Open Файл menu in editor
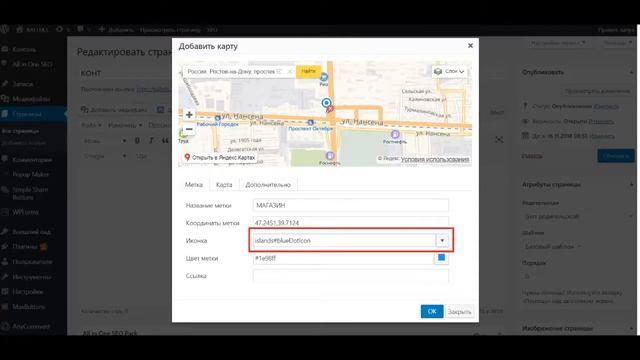The height and width of the screenshot is (360, 640). point(91,125)
